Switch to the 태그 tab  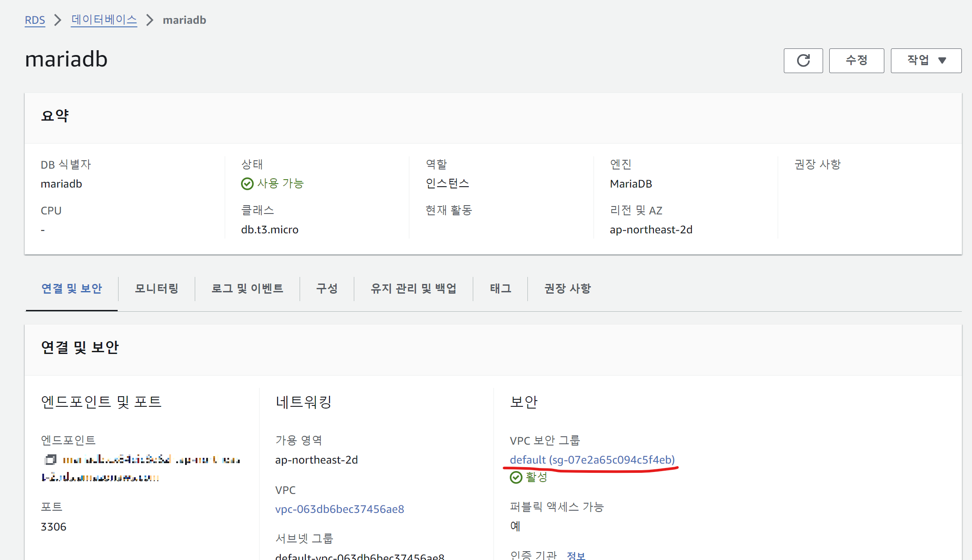pos(500,289)
